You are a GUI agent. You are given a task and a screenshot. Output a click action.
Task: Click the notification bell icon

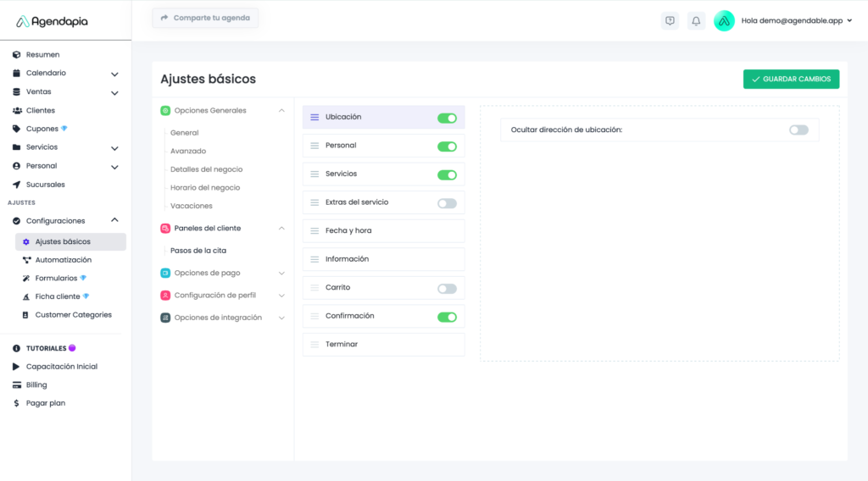(696, 21)
